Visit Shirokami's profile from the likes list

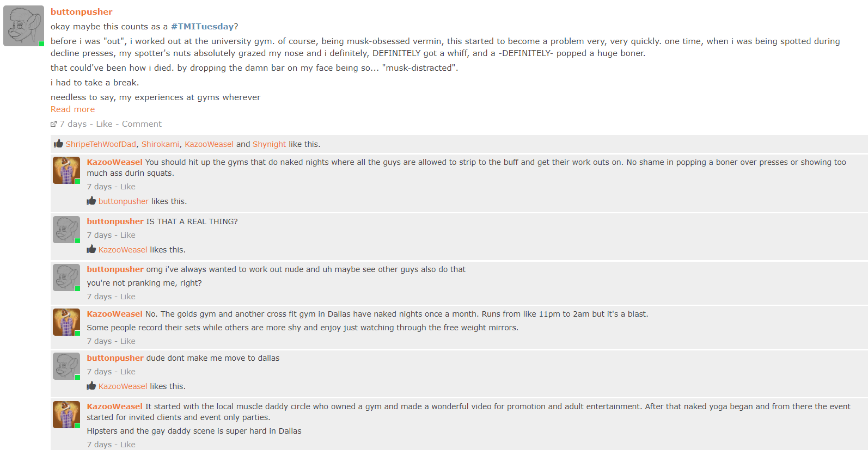[160, 144]
